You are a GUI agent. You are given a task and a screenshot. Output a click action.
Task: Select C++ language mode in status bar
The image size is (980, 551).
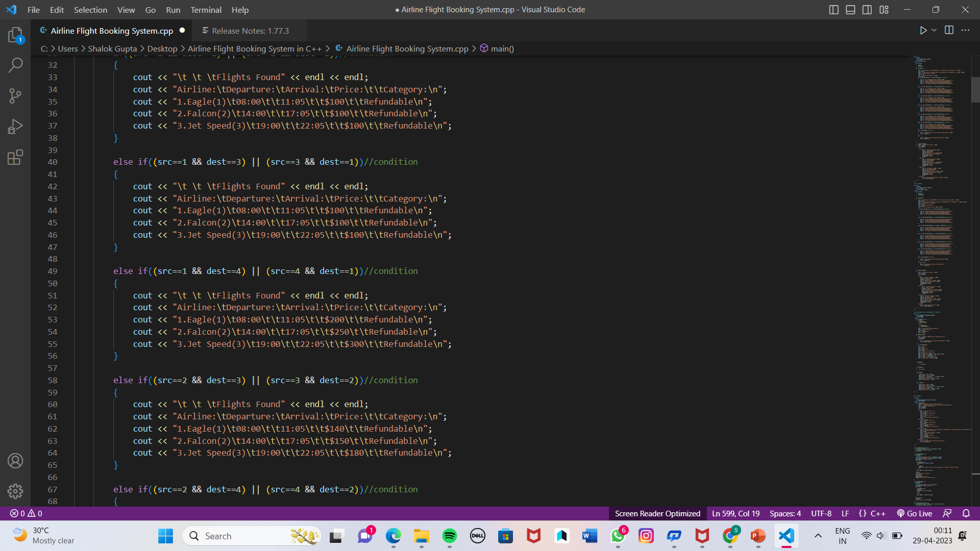[877, 513]
